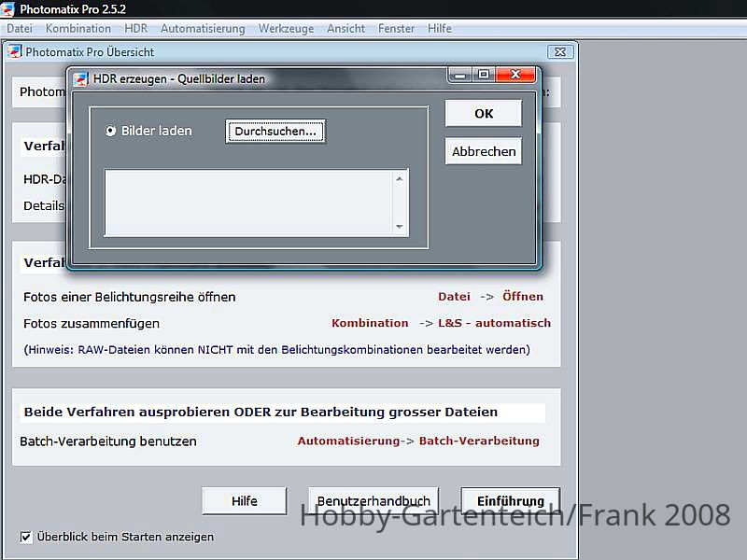Click the list box scroll up arrow
Image resolution: width=747 pixels, height=560 pixels.
(x=400, y=179)
